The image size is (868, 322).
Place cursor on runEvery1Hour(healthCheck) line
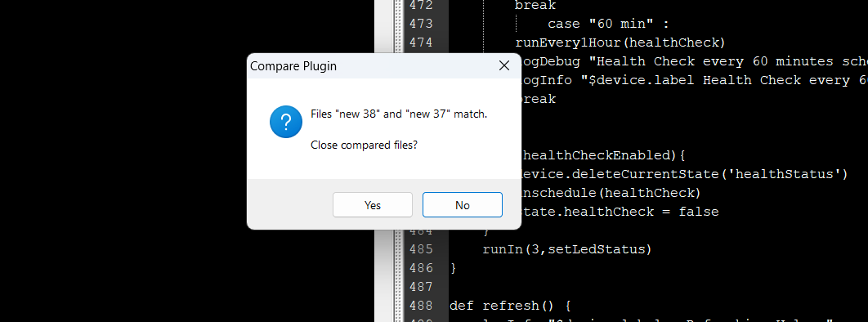620,42
